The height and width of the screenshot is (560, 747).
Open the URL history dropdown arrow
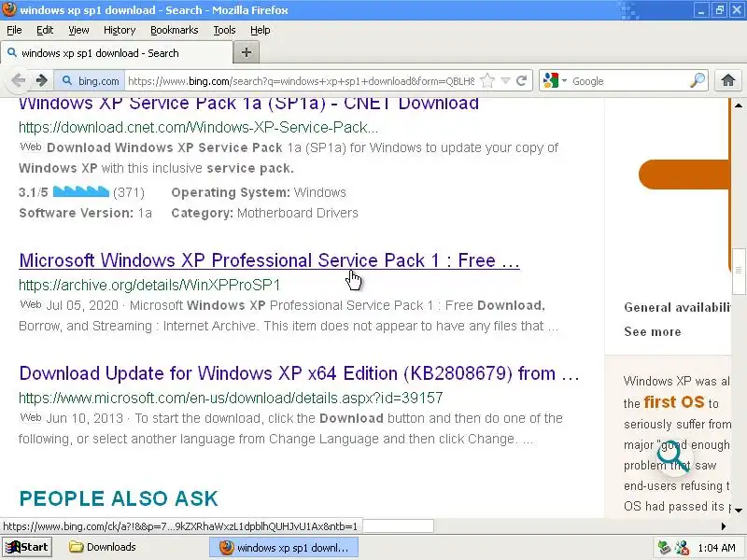coord(506,80)
